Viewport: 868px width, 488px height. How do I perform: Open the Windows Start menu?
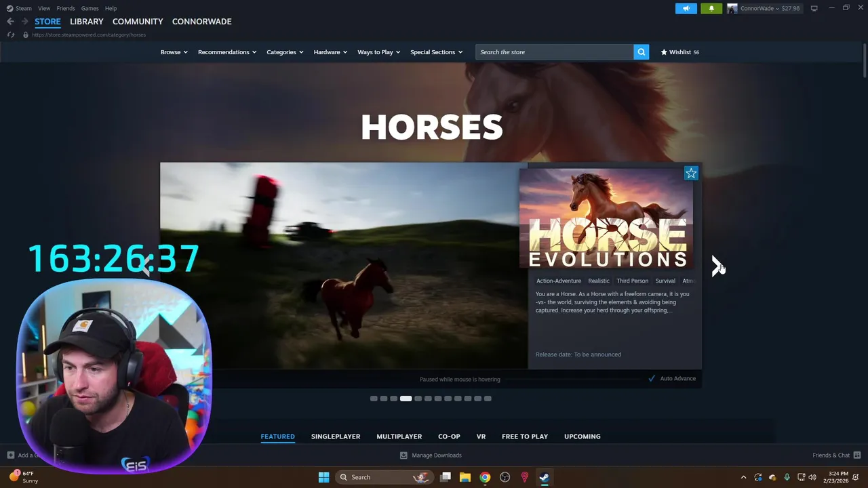pos(324,477)
